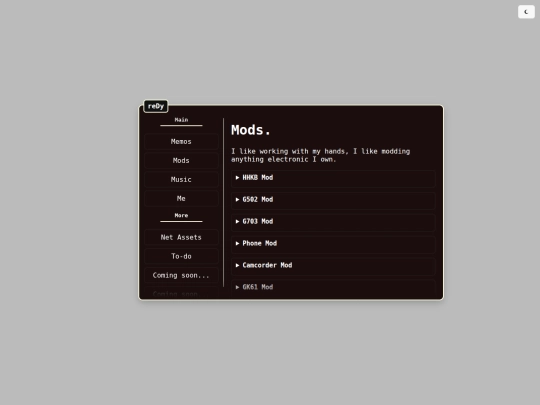Image resolution: width=540 pixels, height=405 pixels.
Task: Go to the Music section
Action: 181,179
